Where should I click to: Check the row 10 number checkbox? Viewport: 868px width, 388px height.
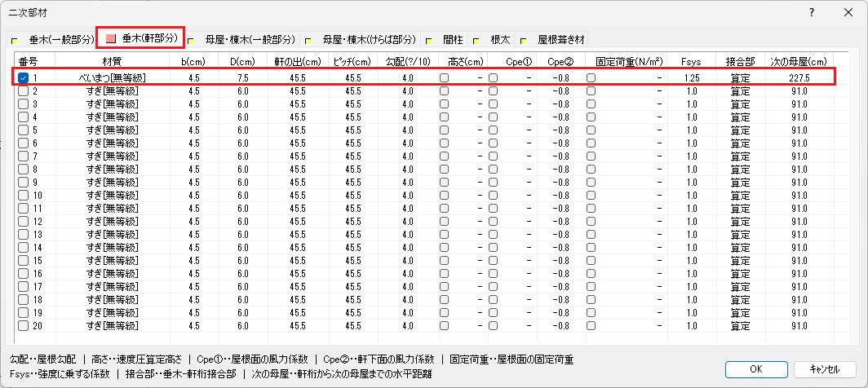(x=23, y=195)
